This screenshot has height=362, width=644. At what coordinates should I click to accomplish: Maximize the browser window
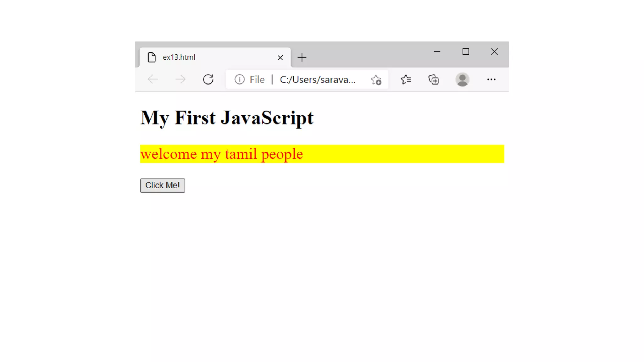click(x=466, y=52)
